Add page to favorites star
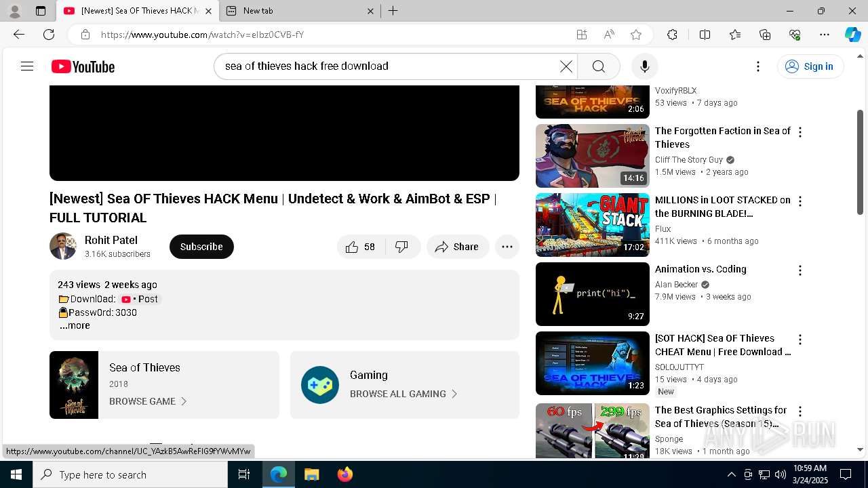868x488 pixels. click(635, 35)
